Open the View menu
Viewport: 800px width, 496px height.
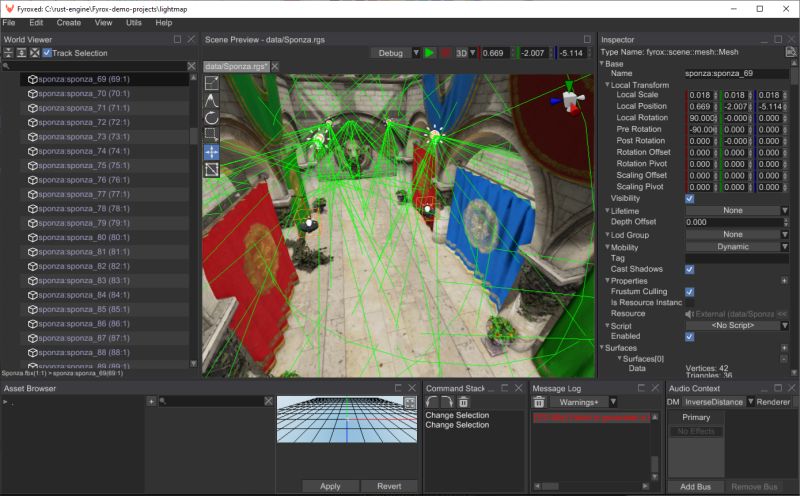pos(103,22)
